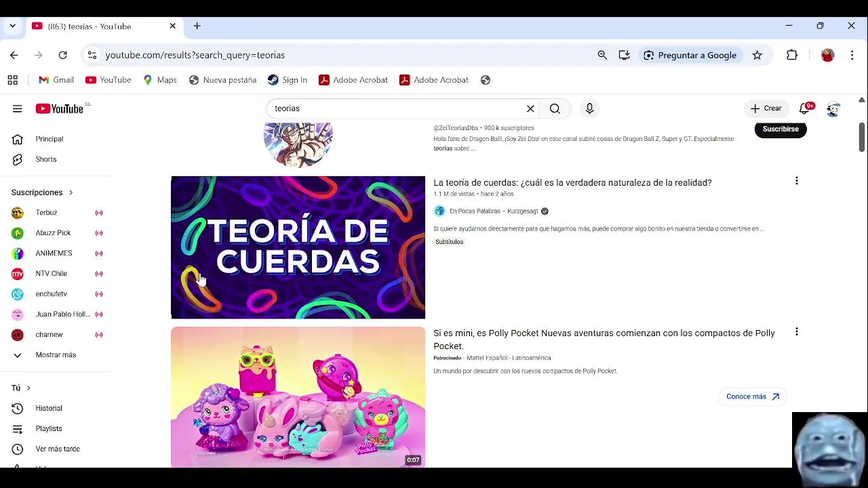This screenshot has height=488, width=868.
Task: Bookmark this page with the star
Action: [757, 55]
